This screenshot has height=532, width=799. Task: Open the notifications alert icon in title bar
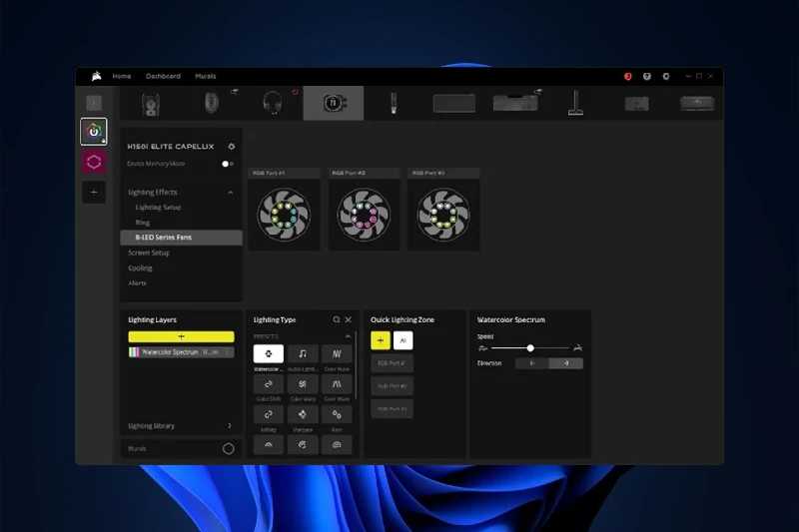[628, 76]
